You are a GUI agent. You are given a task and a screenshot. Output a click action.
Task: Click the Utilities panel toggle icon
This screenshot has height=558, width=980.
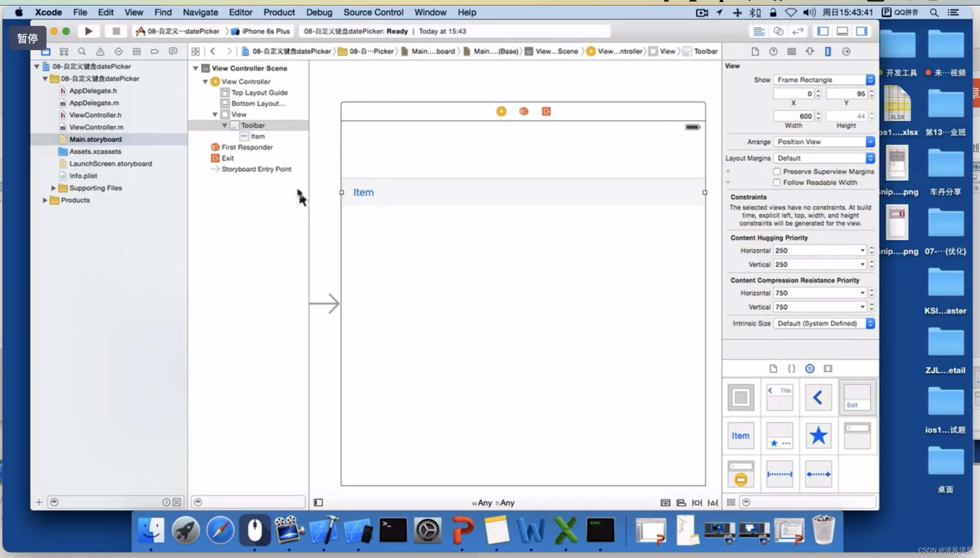pyautogui.click(x=862, y=31)
